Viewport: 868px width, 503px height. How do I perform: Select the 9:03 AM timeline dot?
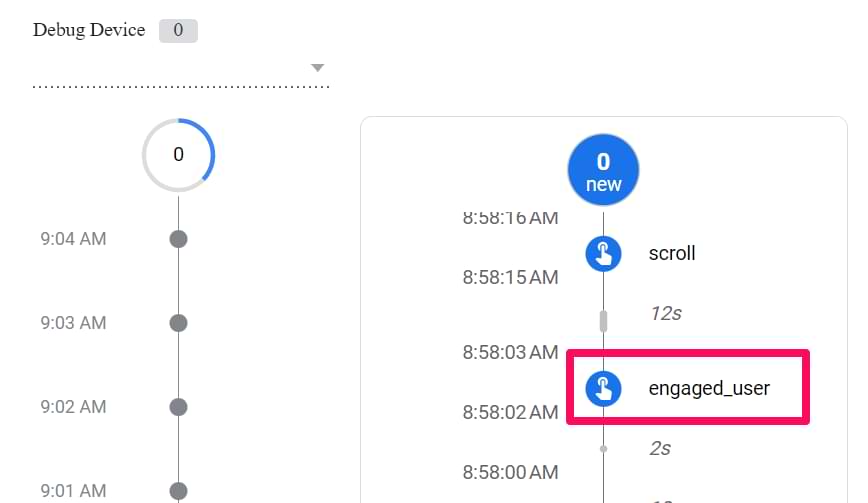pyautogui.click(x=179, y=323)
